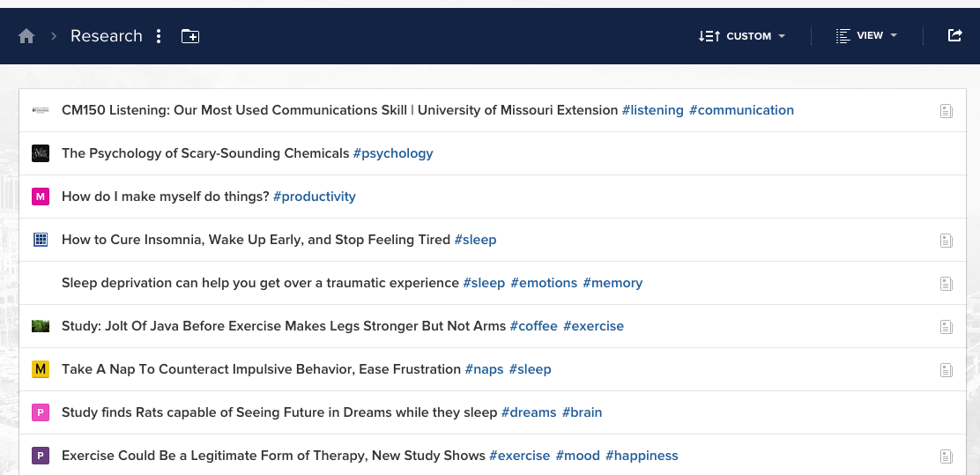
Task: Go to the home page icon
Action: click(26, 36)
